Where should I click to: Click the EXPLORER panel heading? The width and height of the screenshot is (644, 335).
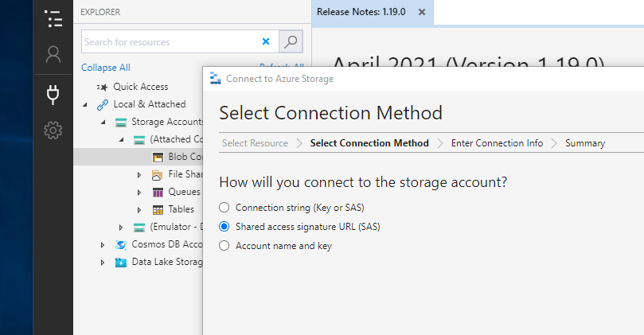(x=100, y=12)
